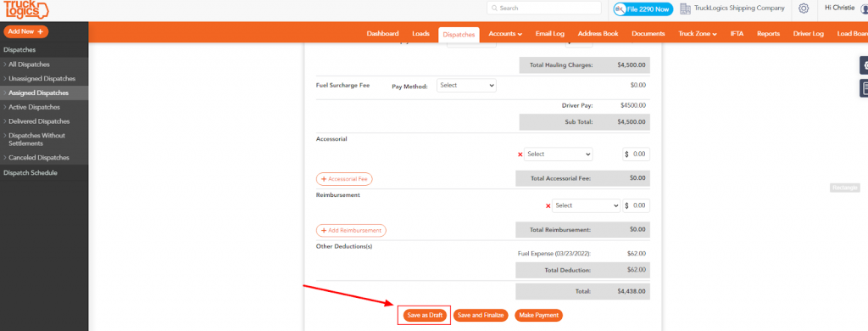868x331 pixels.
Task: Click Fuel Expense (03/23/2022) label
Action: tap(554, 254)
